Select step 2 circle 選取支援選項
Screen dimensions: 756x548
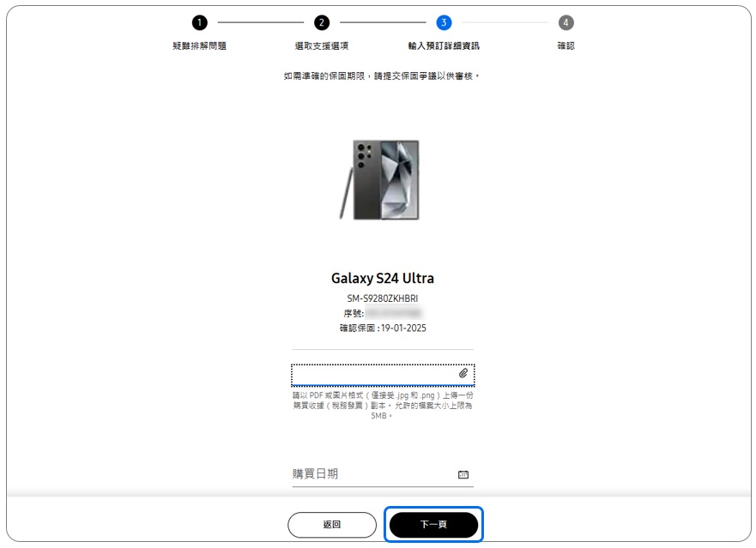pyautogui.click(x=322, y=22)
